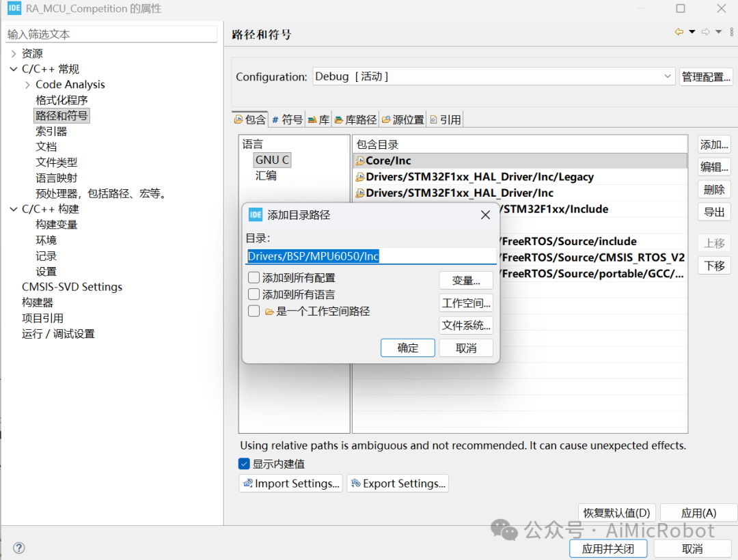Switch to the 包含 tab
738x560 pixels.
coord(250,120)
